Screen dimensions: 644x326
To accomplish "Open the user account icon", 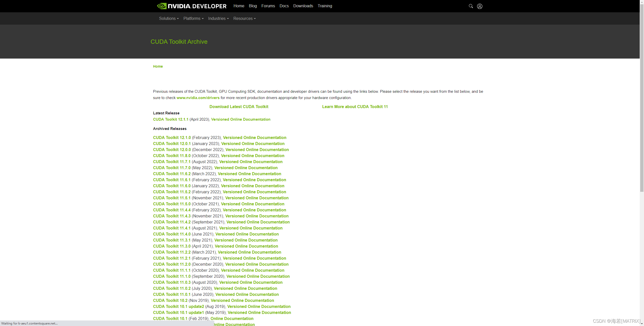I will click(480, 6).
